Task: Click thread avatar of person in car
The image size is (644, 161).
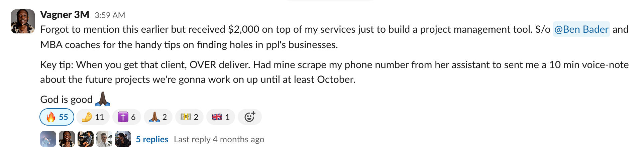Action: click(x=86, y=139)
